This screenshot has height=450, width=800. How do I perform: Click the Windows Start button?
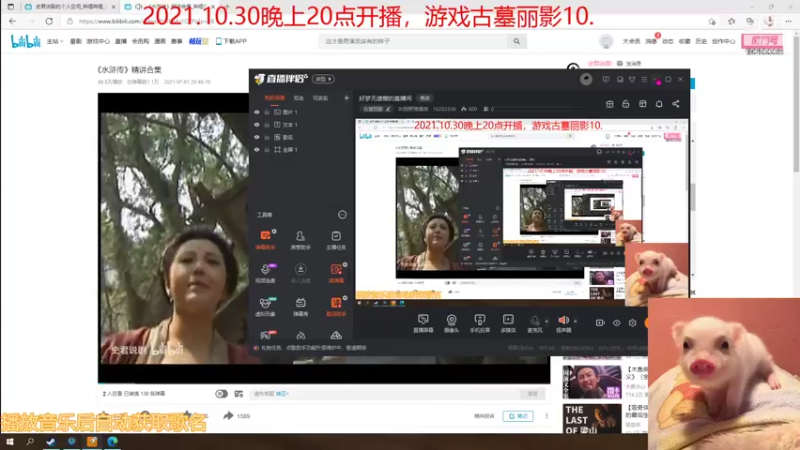tap(10, 442)
